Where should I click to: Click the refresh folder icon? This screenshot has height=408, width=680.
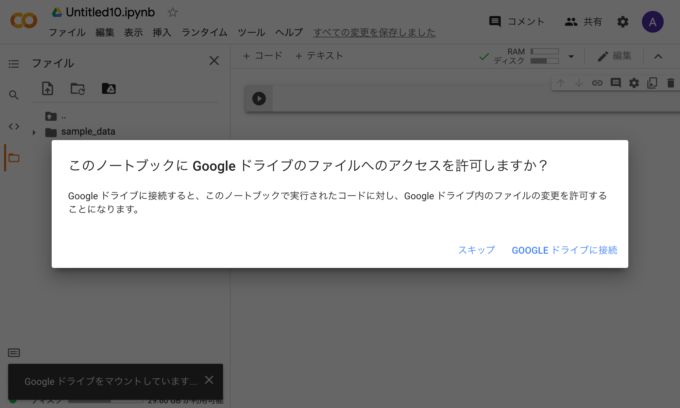coord(78,88)
